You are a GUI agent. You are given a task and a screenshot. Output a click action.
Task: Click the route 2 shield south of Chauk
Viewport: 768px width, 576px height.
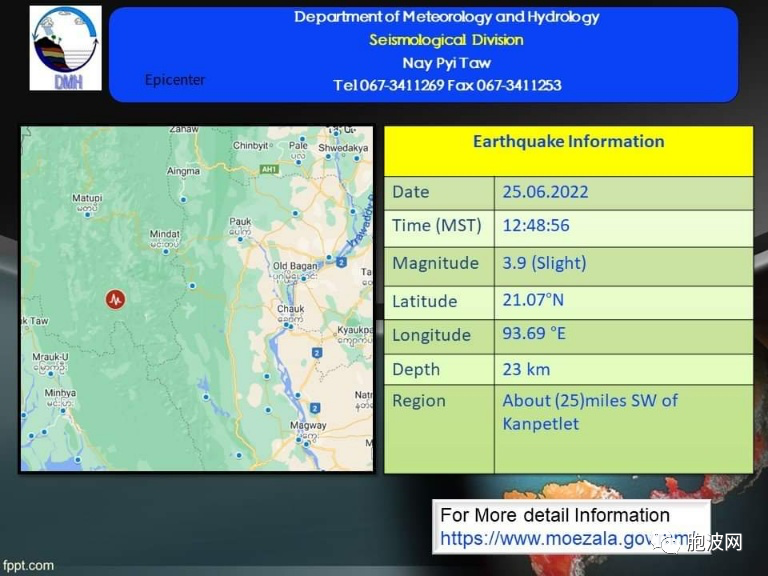click(317, 352)
